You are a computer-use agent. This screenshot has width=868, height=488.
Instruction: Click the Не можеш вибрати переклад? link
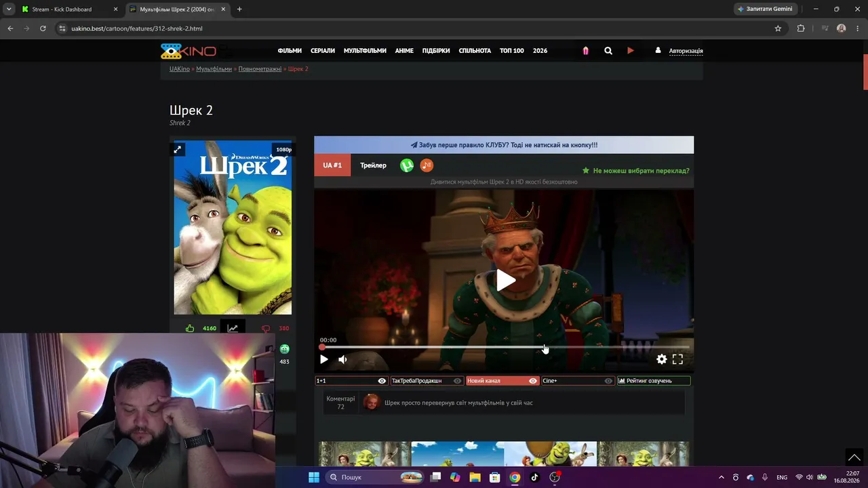(636, 171)
